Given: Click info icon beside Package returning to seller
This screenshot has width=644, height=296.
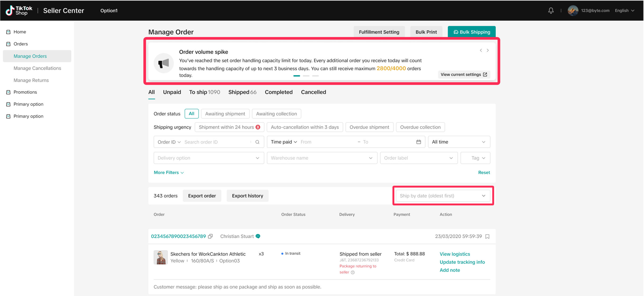Looking at the screenshot, I should click(x=353, y=272).
